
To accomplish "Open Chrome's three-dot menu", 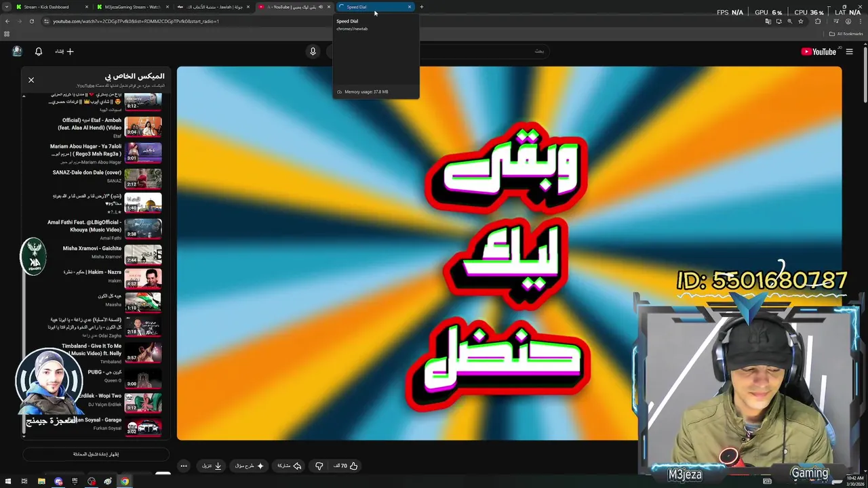I will tap(861, 21).
